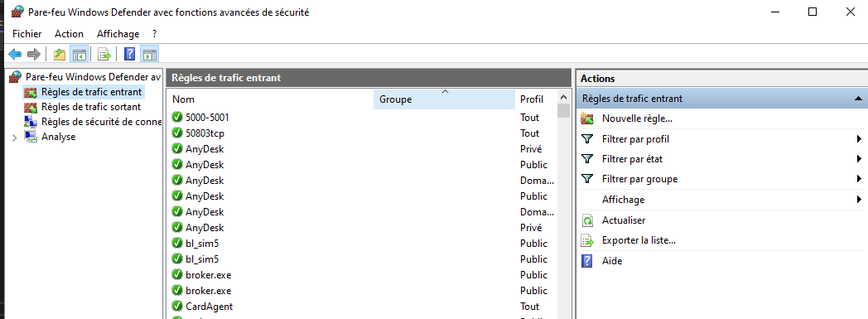The height and width of the screenshot is (319, 868).
Task: Expand the Analyse tree node
Action: click(x=14, y=138)
